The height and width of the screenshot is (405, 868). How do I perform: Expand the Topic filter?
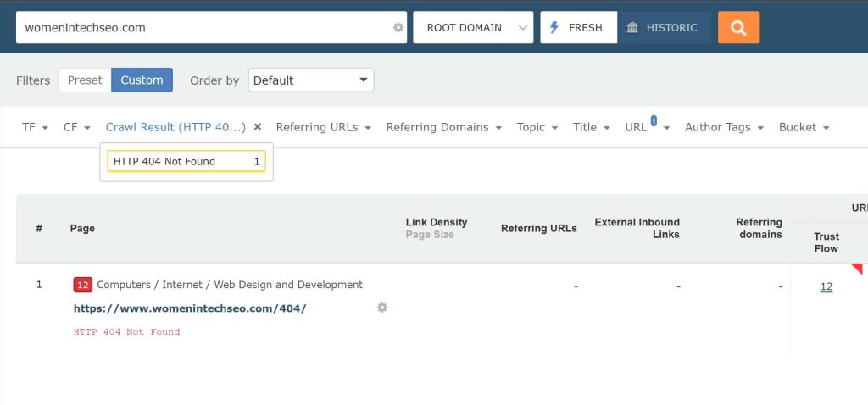point(537,127)
